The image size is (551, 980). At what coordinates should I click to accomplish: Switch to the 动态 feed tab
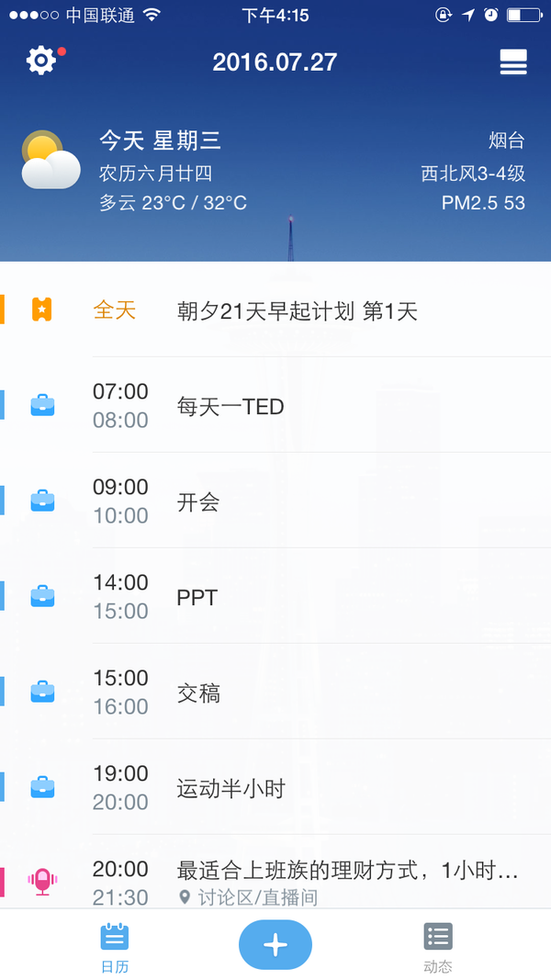click(x=438, y=948)
